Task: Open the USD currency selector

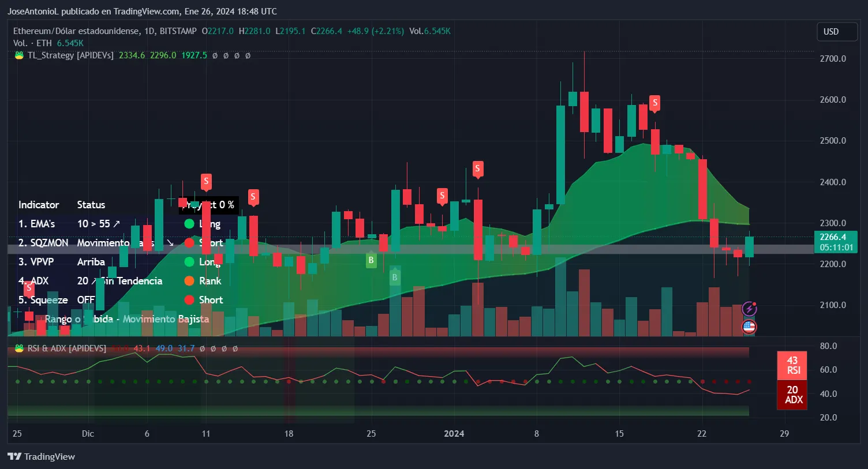Action: tap(836, 32)
